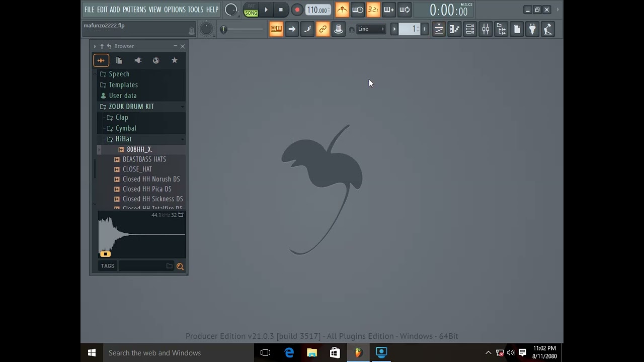Viewport: 644px width, 362px height.
Task: Toggle the multilink-to-controllers chain button
Action: (323, 29)
